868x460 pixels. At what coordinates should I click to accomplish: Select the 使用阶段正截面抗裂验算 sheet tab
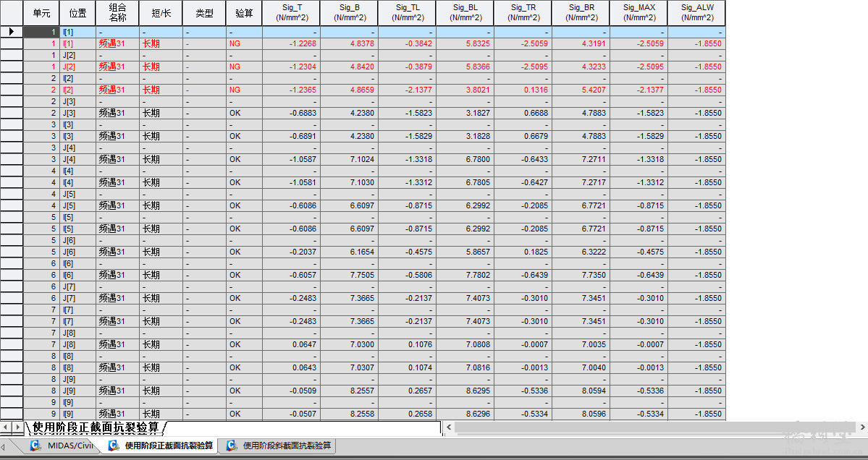coord(96,427)
